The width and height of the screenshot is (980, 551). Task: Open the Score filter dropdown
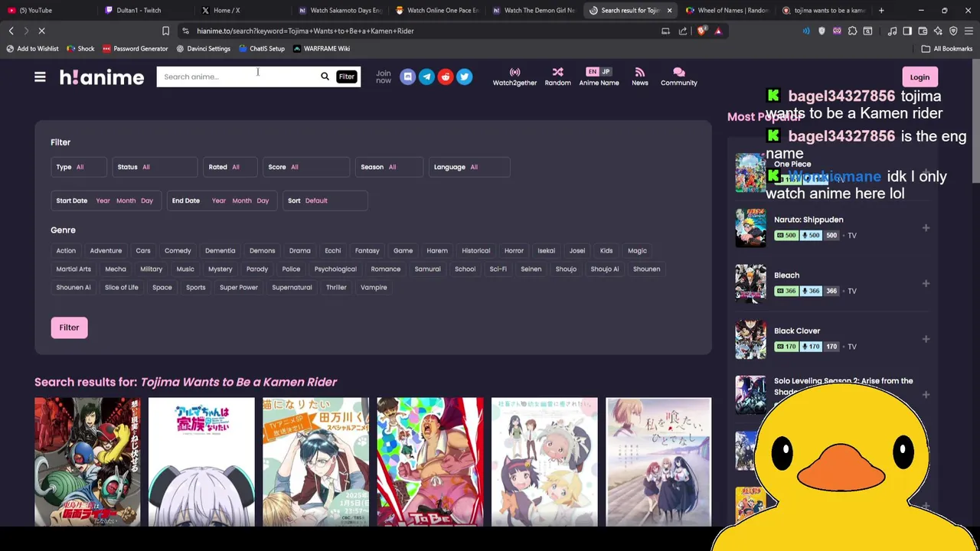point(305,167)
